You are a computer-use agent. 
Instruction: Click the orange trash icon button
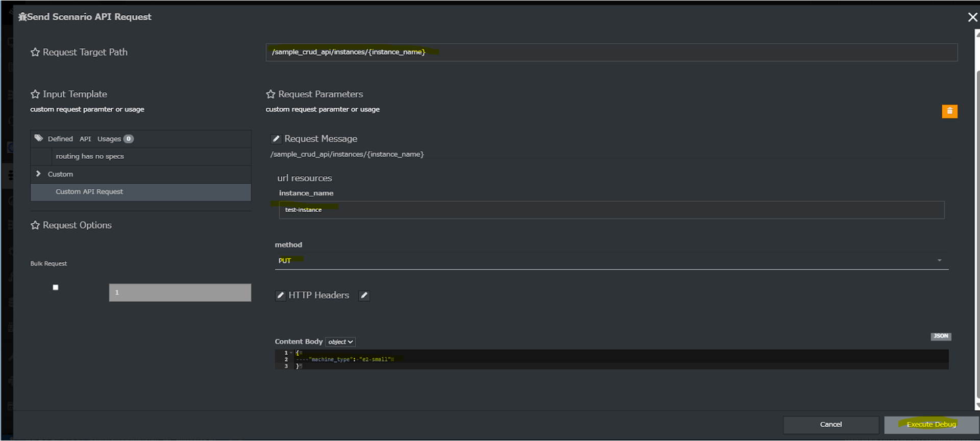coord(949,111)
